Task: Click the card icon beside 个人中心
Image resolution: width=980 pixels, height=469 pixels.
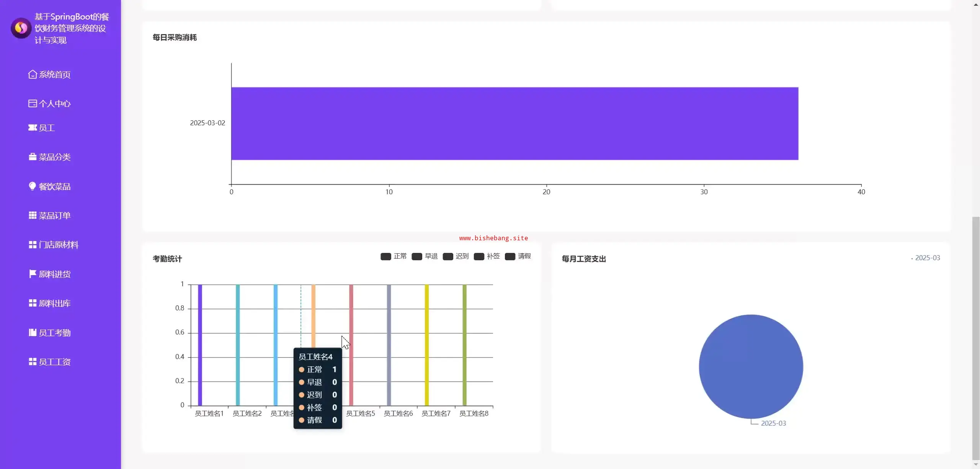Action: [x=33, y=103]
